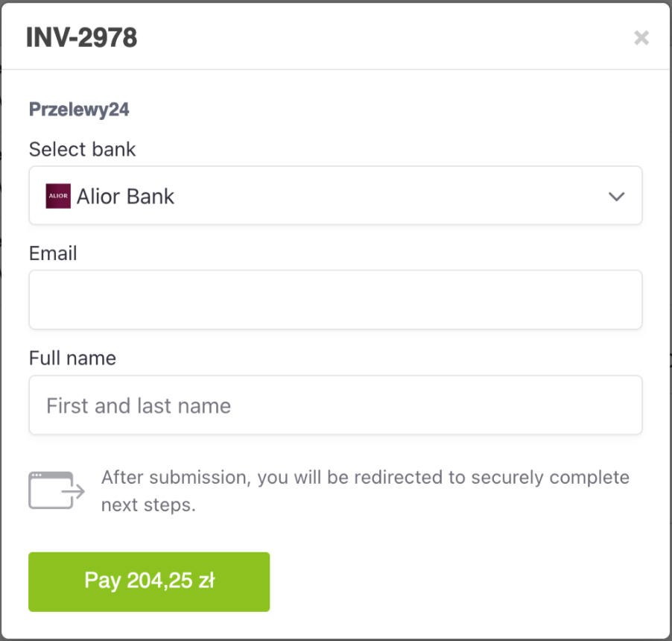Select the Alior Bank text in selector
The width and height of the screenshot is (672, 641).
pyautogui.click(x=125, y=196)
